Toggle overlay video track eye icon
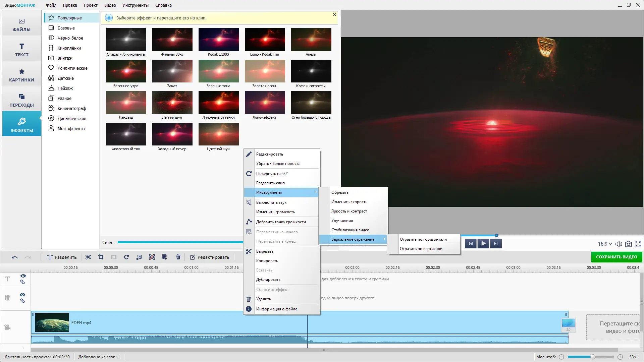 coord(22,295)
